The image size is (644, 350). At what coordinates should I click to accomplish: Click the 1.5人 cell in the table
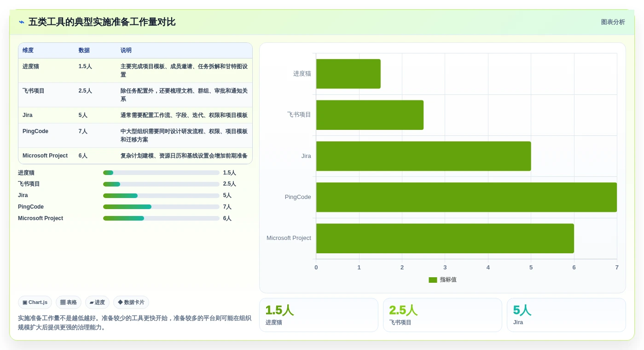[x=85, y=66]
